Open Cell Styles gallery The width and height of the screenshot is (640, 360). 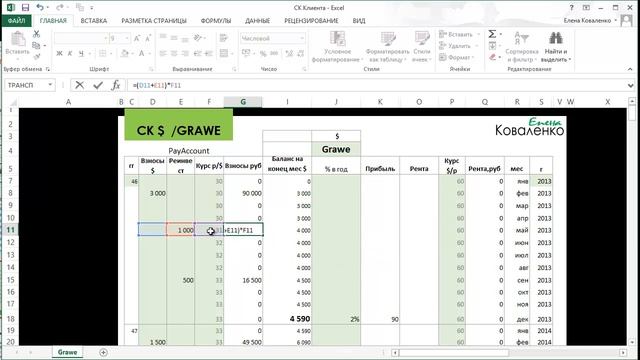pyautogui.click(x=422, y=47)
